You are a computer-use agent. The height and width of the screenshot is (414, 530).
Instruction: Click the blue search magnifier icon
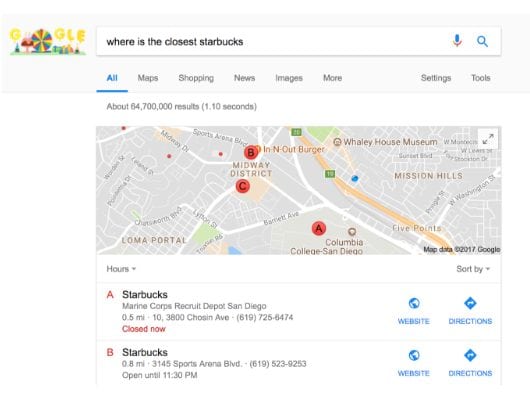pyautogui.click(x=482, y=41)
